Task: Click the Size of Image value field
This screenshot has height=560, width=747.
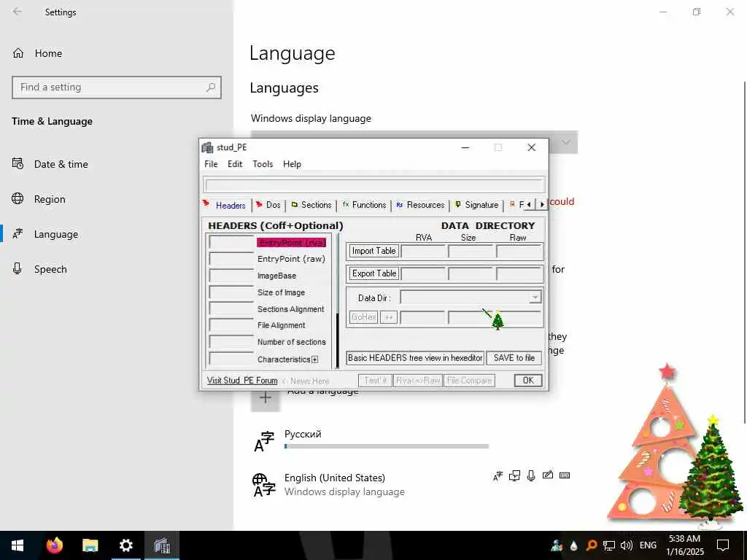Action: 231,292
